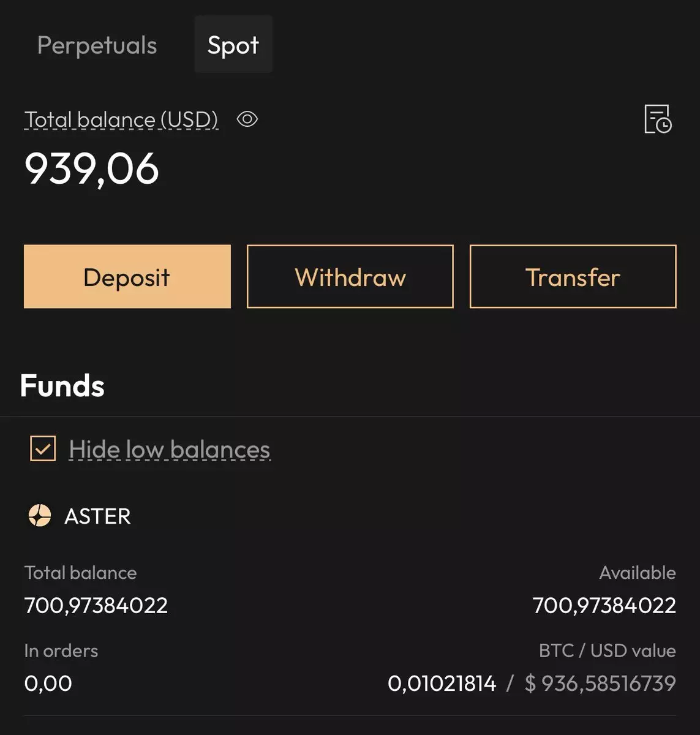This screenshot has width=700, height=735.
Task: Click the Withdraw button
Action: click(350, 277)
